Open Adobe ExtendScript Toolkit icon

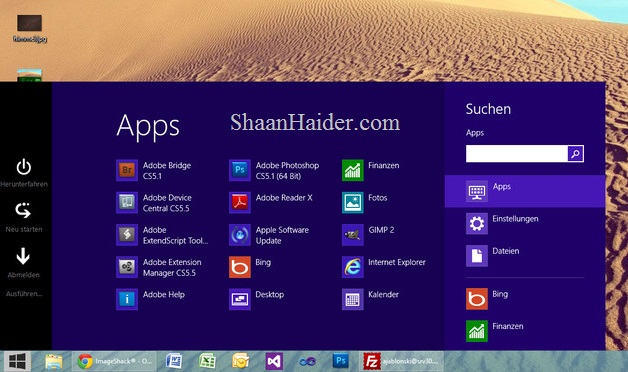pyautogui.click(x=127, y=235)
